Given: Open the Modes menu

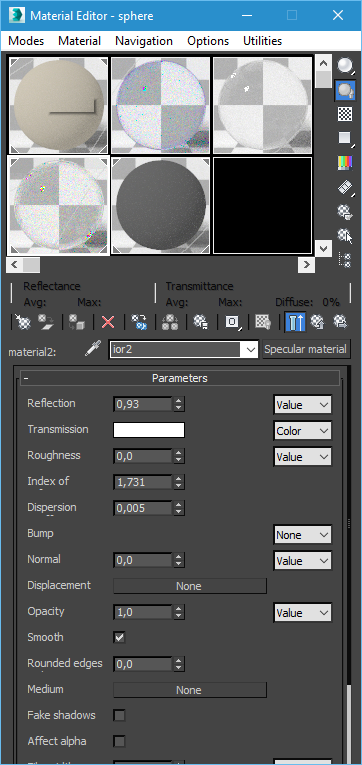Looking at the screenshot, I should pyautogui.click(x=26, y=41).
